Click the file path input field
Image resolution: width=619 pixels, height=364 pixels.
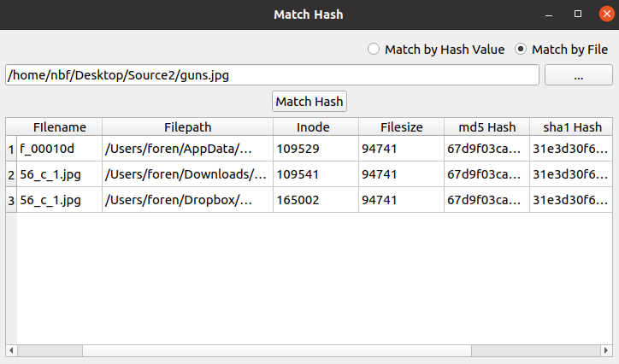click(272, 75)
